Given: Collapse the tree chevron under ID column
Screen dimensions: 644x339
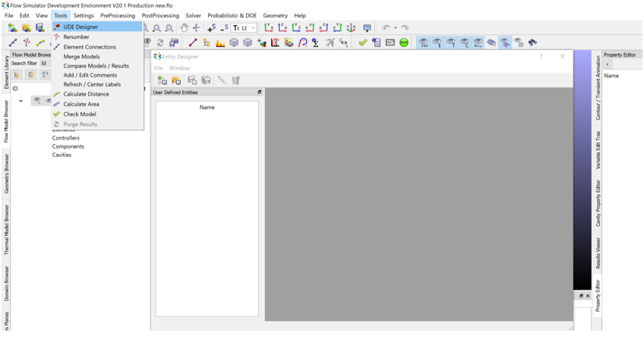Looking at the screenshot, I should coord(21,100).
